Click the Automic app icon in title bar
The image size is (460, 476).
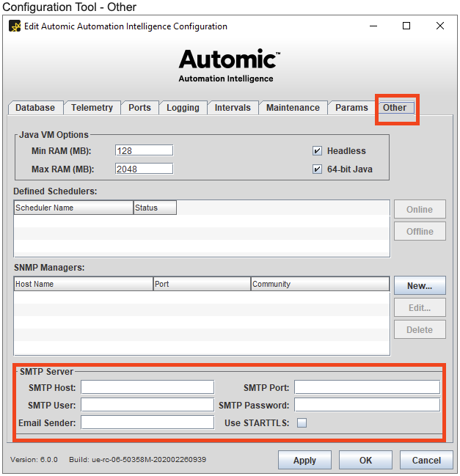pyautogui.click(x=15, y=26)
